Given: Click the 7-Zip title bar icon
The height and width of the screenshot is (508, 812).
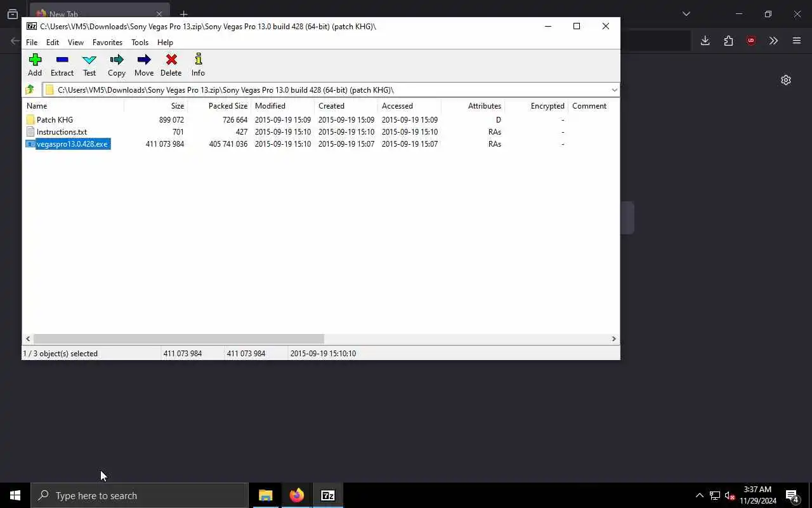Looking at the screenshot, I should pyautogui.click(x=32, y=26).
